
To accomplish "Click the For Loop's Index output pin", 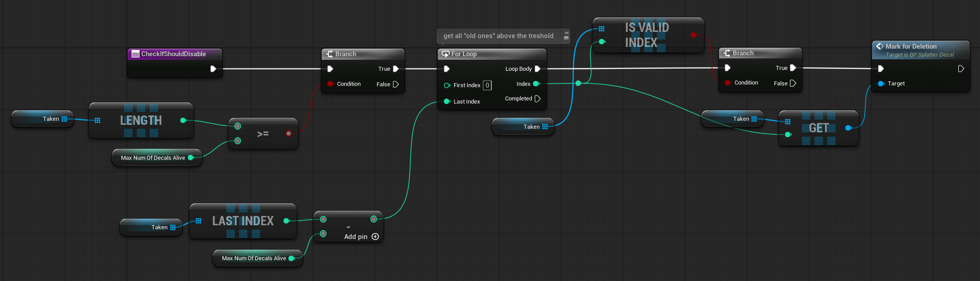I will coord(536,84).
